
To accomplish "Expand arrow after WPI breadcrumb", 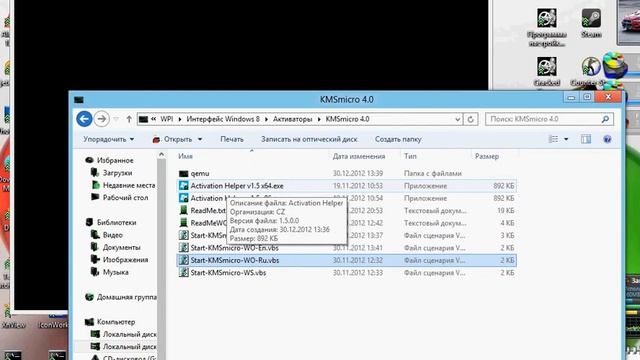I will tap(180, 119).
